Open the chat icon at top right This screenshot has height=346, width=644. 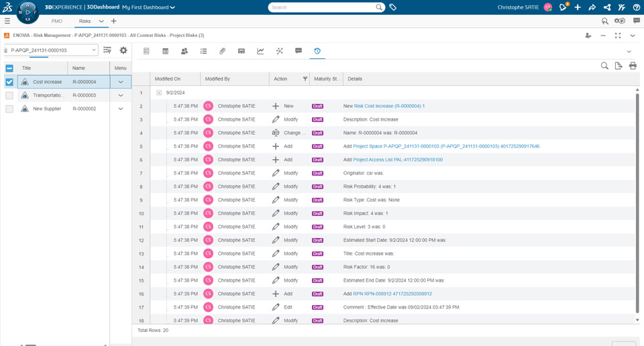(x=636, y=21)
